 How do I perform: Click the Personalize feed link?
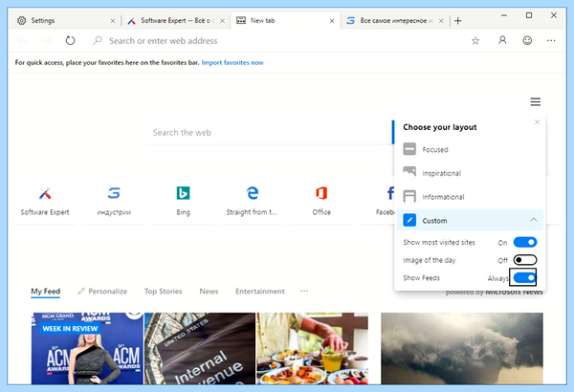[102, 291]
